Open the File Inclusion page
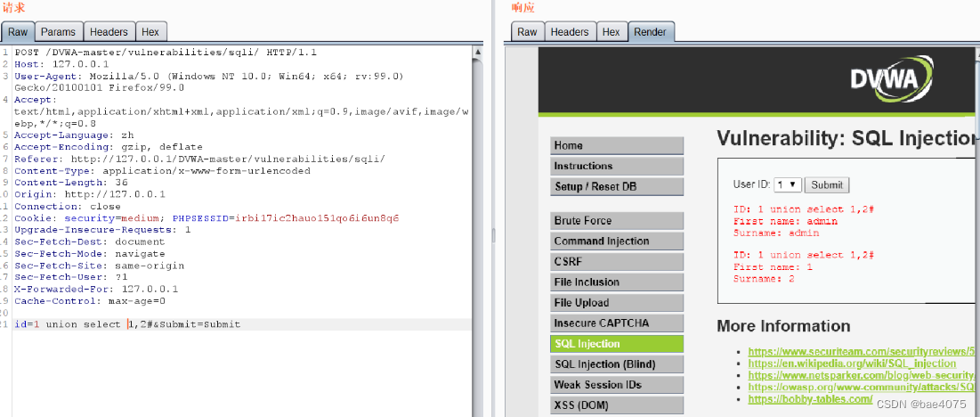The width and height of the screenshot is (980, 417). [x=617, y=282]
